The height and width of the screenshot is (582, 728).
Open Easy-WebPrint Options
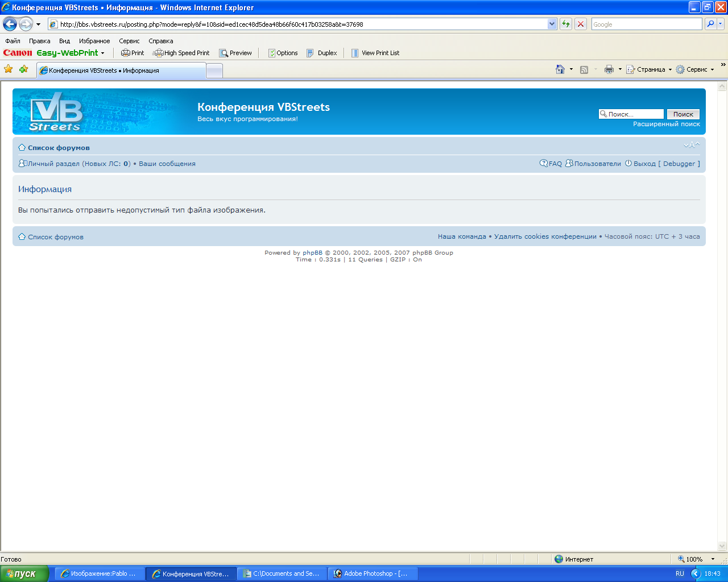coord(283,53)
